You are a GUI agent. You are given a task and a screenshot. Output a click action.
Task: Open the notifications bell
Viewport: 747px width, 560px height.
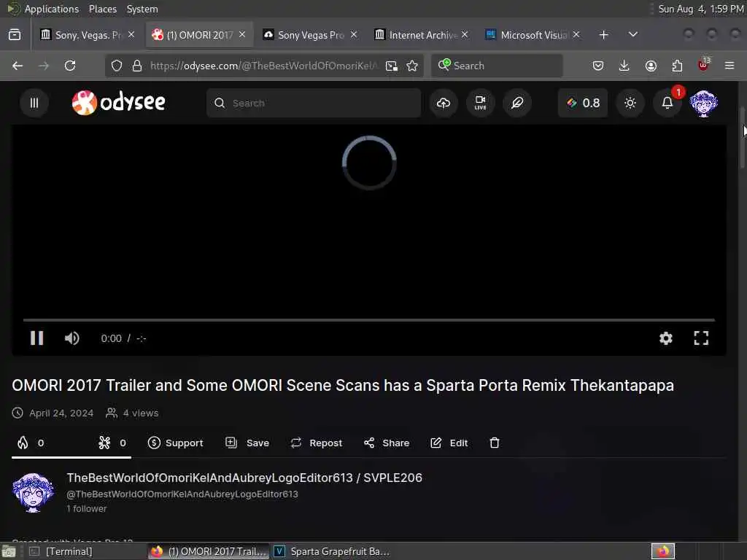coord(667,103)
